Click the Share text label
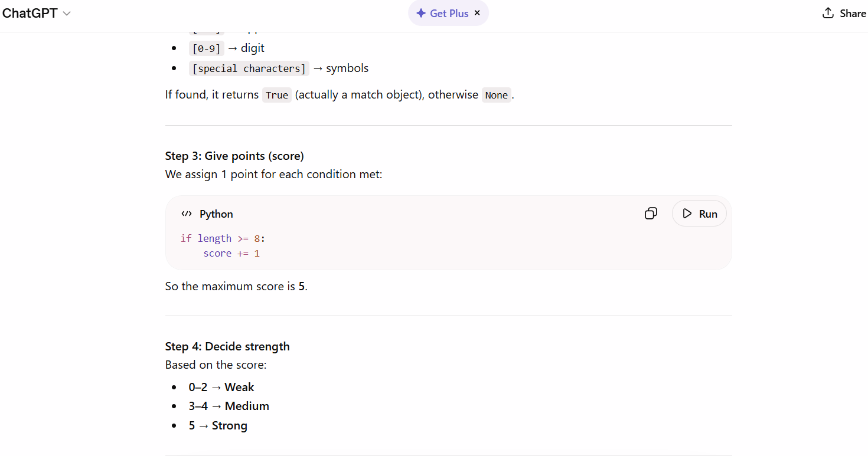Screen dimensions: 868x456 (x=853, y=14)
